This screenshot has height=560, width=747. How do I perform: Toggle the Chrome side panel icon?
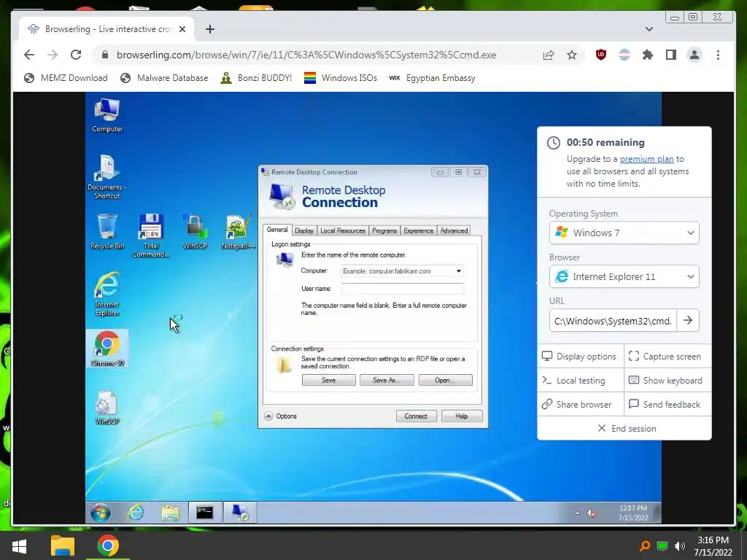pyautogui.click(x=671, y=55)
